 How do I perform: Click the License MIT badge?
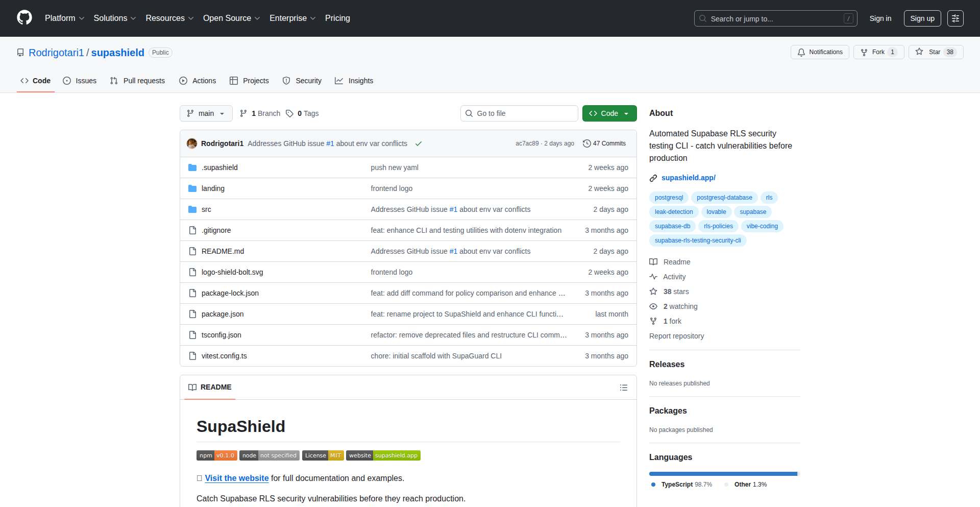pos(323,455)
